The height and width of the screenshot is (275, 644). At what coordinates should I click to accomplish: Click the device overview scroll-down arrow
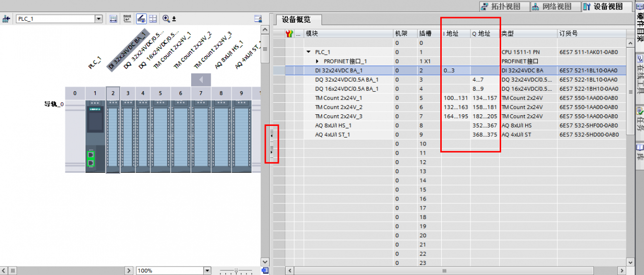point(630,261)
